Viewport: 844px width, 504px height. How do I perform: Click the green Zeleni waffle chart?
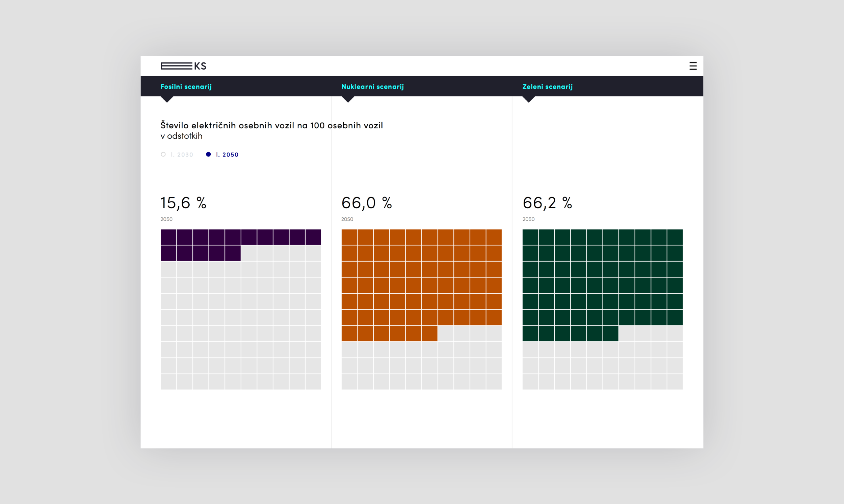[x=603, y=310]
